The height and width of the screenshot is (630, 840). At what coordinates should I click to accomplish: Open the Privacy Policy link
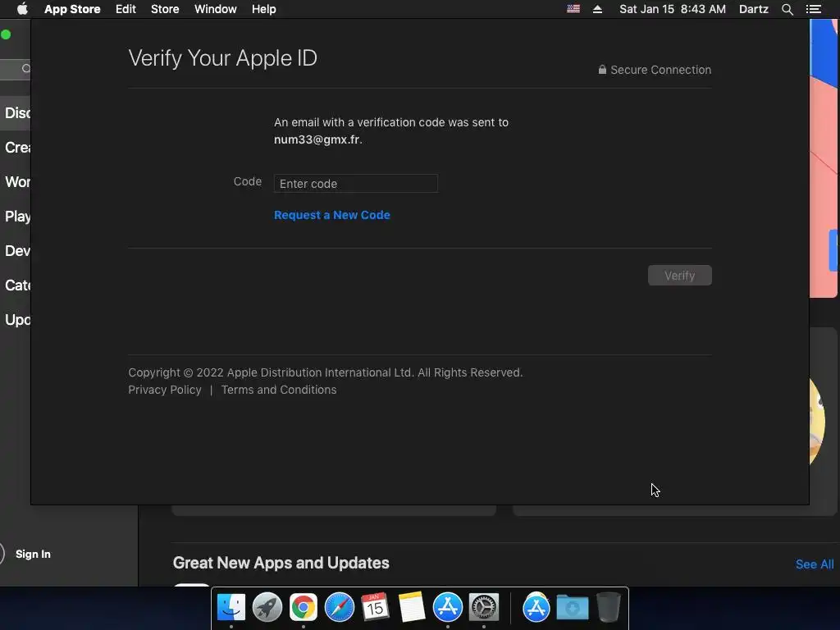[x=165, y=390]
